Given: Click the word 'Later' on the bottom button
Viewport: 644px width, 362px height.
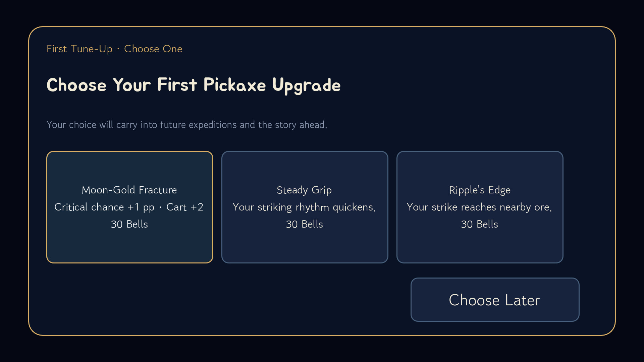Looking at the screenshot, I should (x=523, y=300).
